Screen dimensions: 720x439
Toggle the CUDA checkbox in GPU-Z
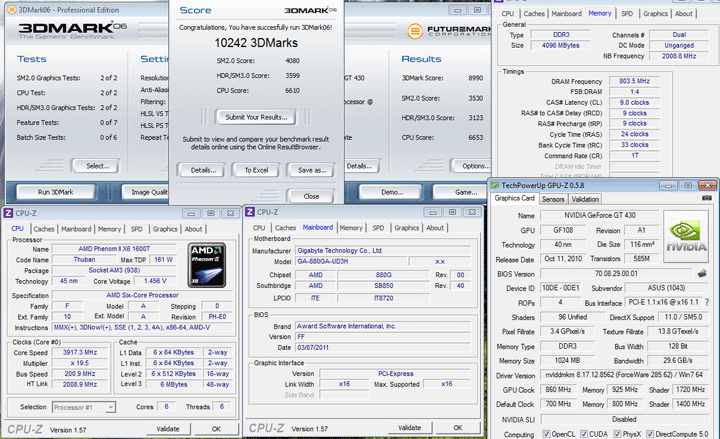click(584, 434)
